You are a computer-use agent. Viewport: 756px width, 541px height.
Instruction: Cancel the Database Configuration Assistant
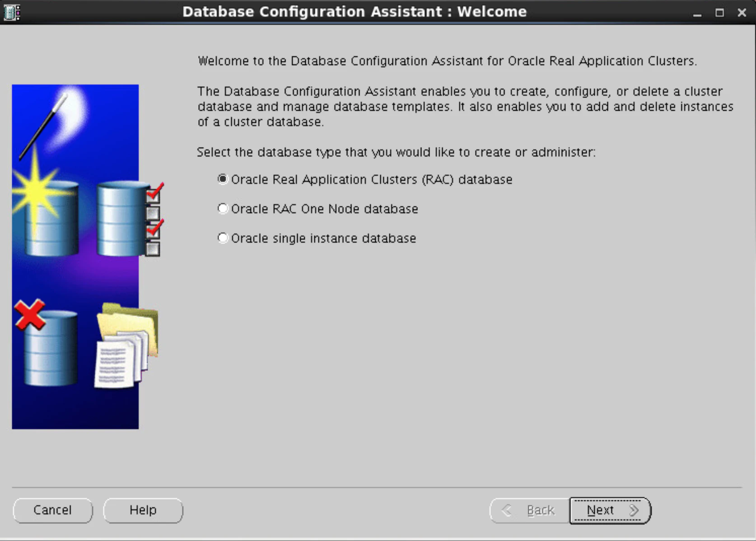(x=53, y=510)
